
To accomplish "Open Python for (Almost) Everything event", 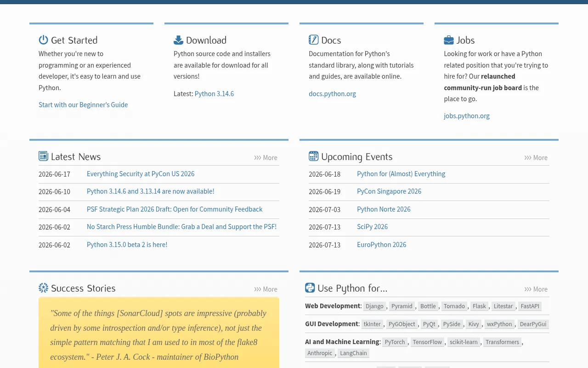I will point(401,174).
